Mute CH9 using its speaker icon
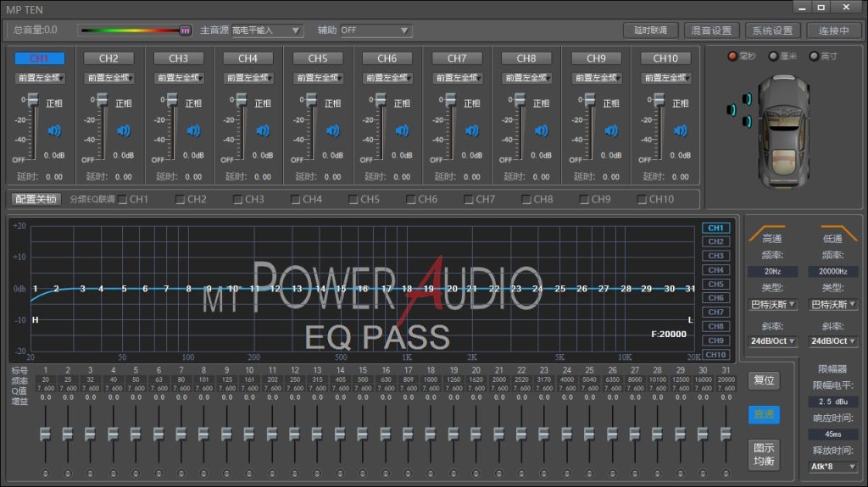Image resolution: width=868 pixels, height=487 pixels. [x=610, y=130]
